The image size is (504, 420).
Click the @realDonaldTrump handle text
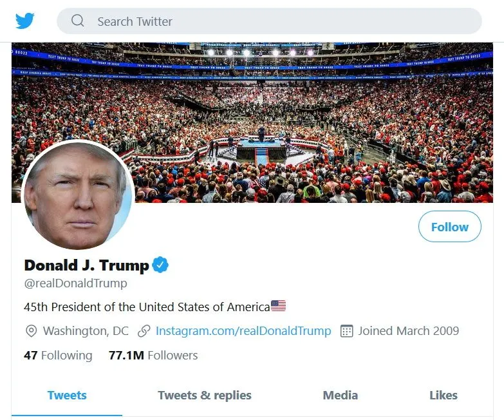[75, 283]
